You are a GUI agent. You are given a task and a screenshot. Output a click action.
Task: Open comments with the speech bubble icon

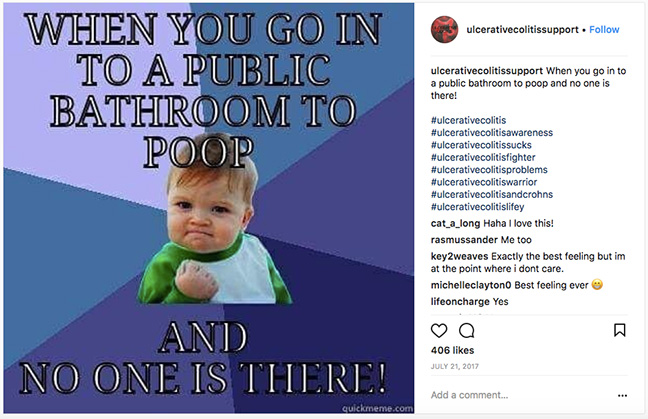click(x=467, y=331)
